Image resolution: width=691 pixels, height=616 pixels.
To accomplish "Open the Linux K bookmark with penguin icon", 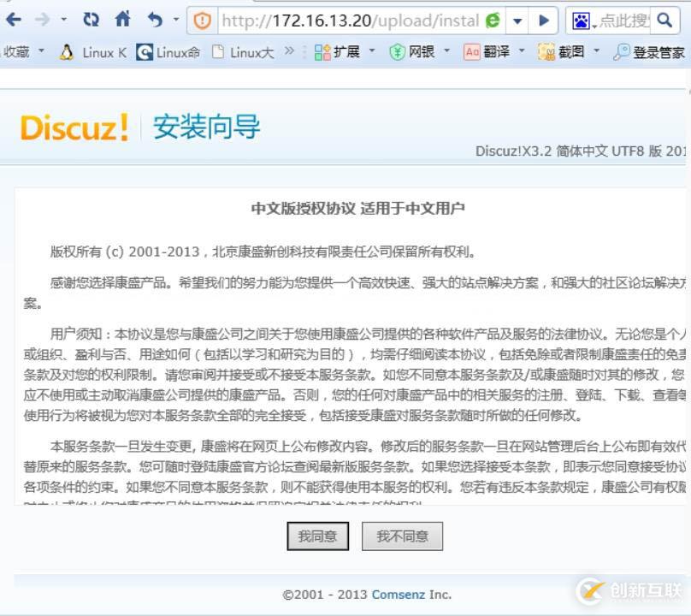I will pos(93,52).
